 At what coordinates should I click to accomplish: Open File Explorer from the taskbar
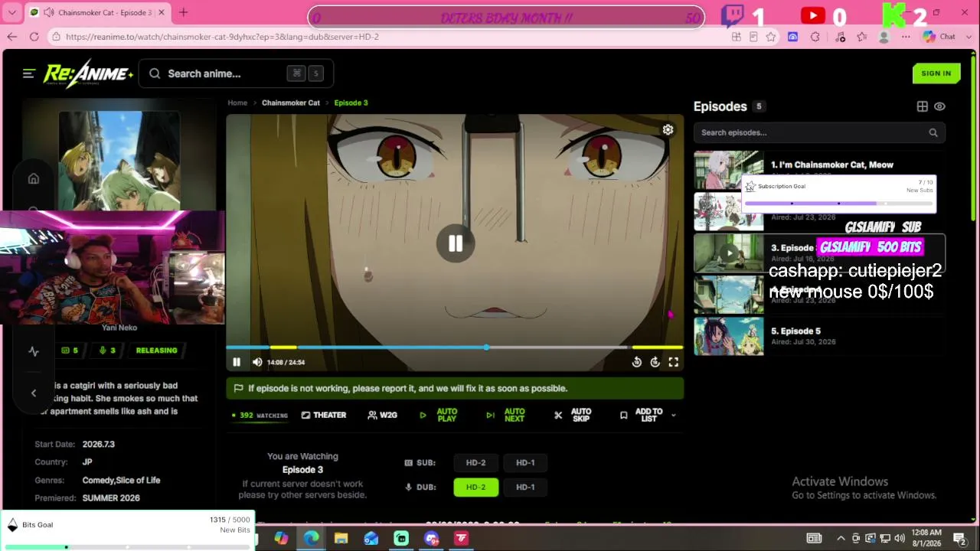tap(341, 539)
